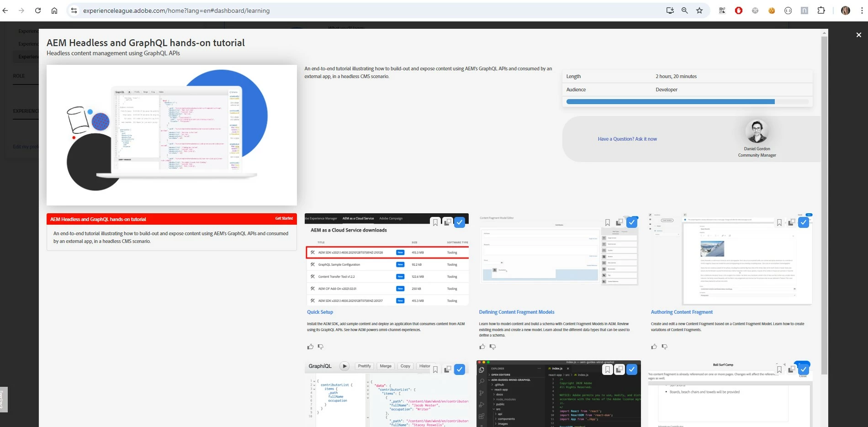Open Authoring Content Fragment link
868x427 pixels.
[682, 312]
